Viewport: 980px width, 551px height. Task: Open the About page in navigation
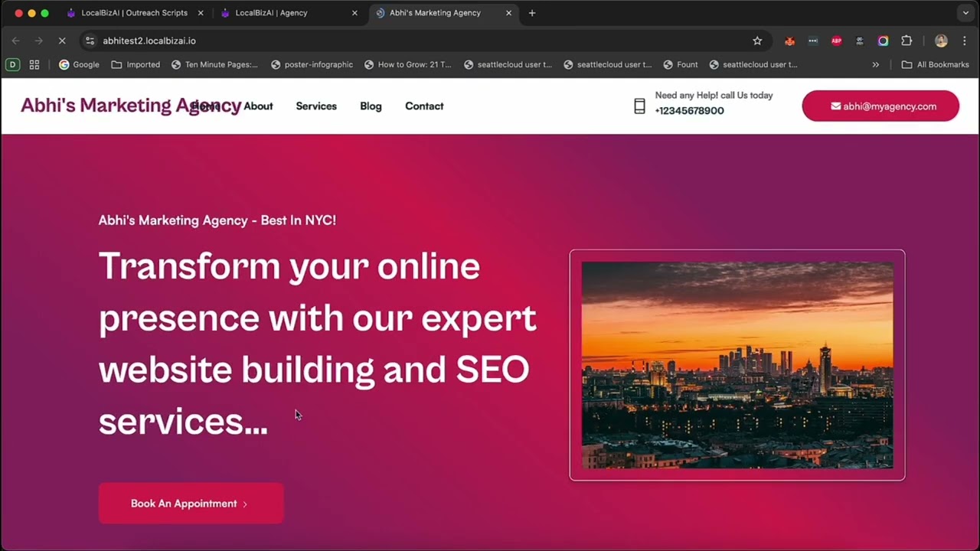(x=258, y=106)
